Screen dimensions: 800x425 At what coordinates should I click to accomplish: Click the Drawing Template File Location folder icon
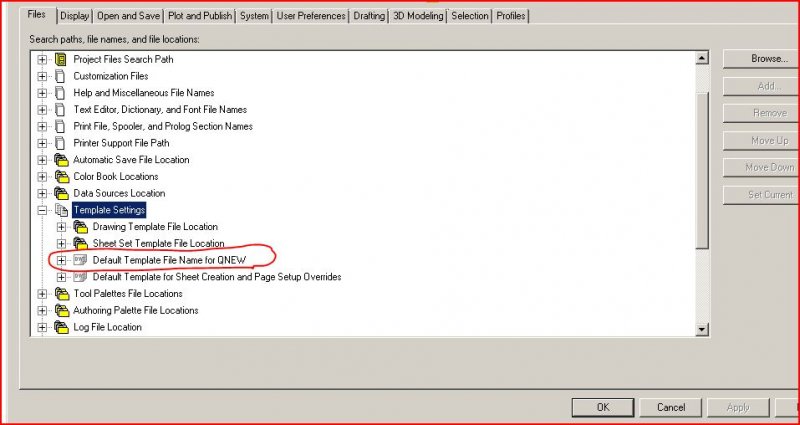[x=81, y=227]
